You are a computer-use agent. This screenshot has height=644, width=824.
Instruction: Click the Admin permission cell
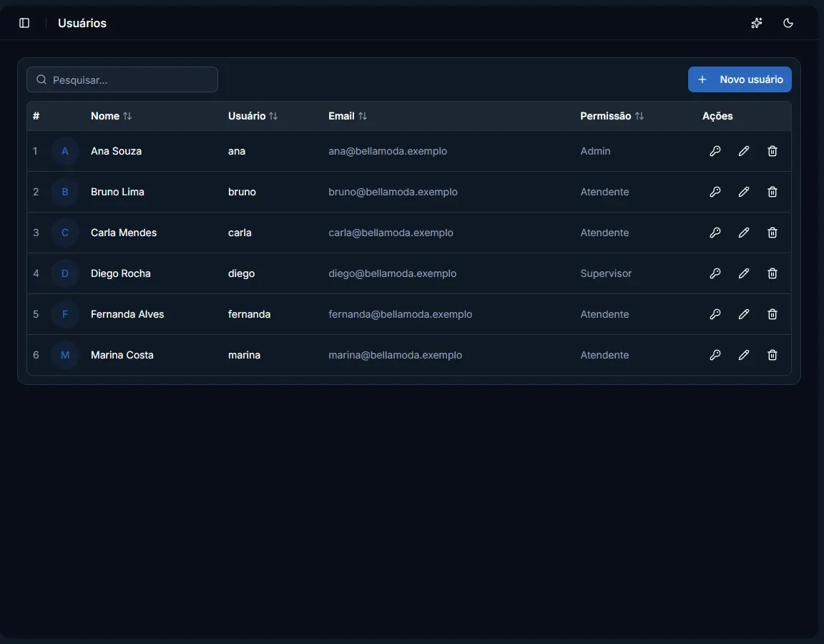click(x=595, y=151)
